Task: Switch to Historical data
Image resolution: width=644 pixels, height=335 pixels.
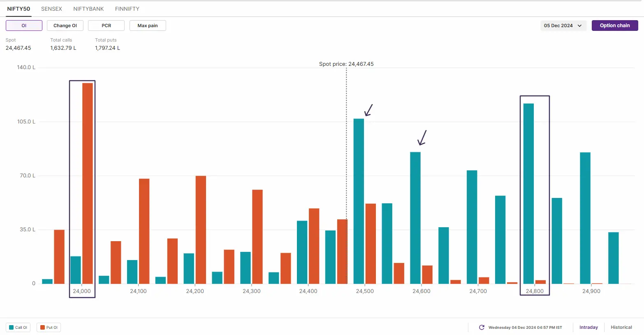Action: pyautogui.click(x=621, y=328)
